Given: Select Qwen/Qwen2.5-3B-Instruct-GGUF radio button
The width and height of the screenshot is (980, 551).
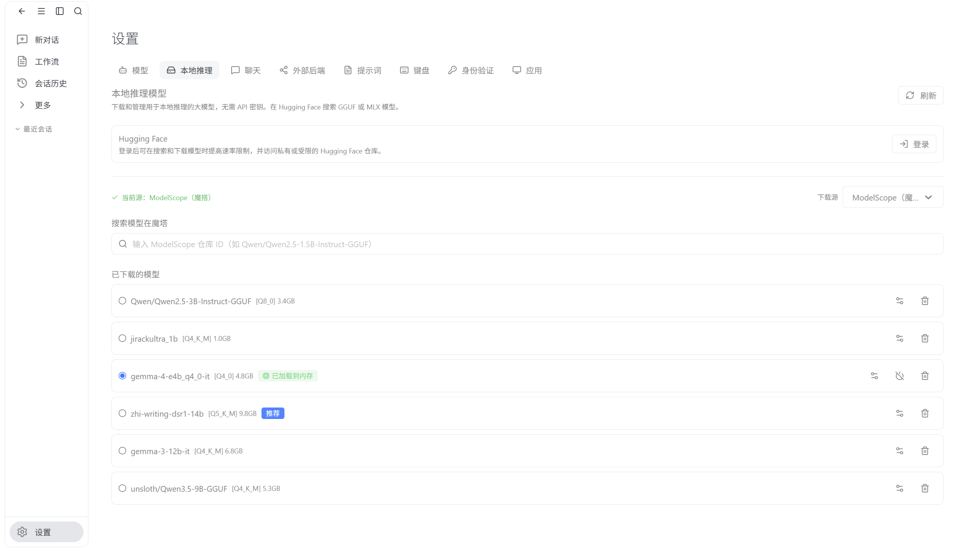Looking at the screenshot, I should (x=122, y=301).
